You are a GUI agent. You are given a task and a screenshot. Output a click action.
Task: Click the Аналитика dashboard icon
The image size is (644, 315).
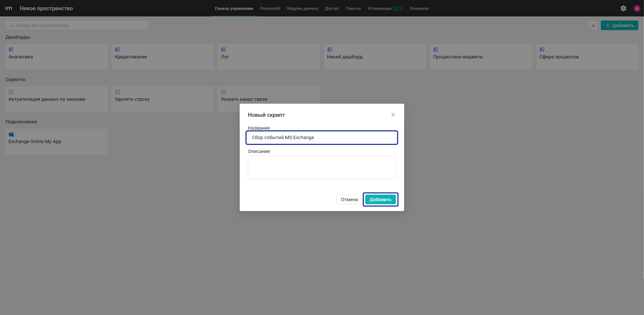[11, 50]
